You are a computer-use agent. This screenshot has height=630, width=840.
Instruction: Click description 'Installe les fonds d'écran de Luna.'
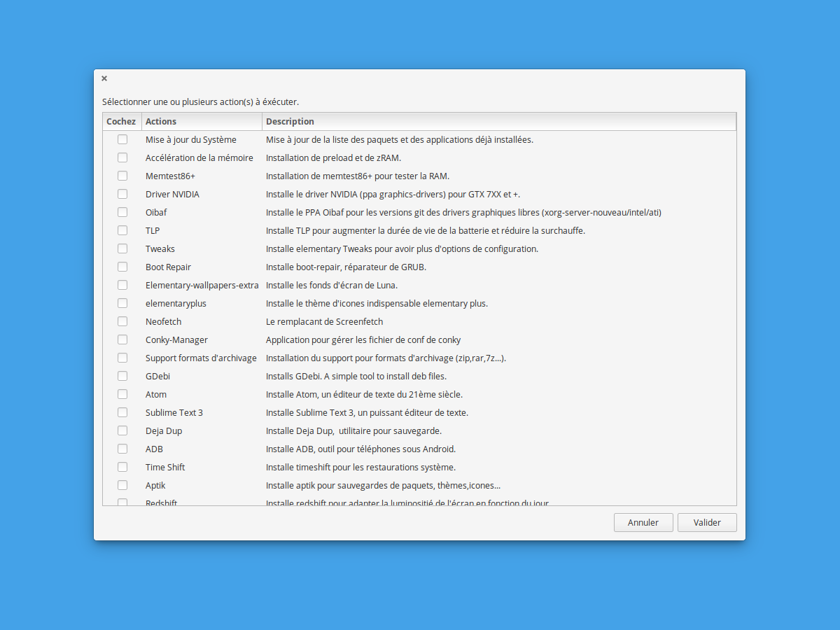[x=332, y=285]
